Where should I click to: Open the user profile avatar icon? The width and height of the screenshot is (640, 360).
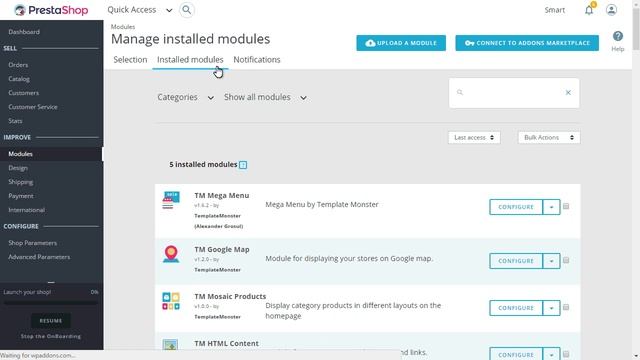[611, 10]
